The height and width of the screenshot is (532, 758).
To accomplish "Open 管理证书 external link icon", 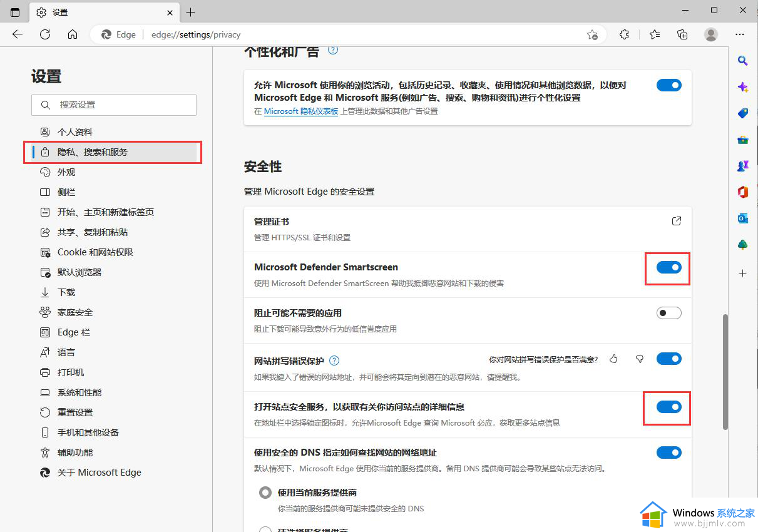I will coord(676,221).
